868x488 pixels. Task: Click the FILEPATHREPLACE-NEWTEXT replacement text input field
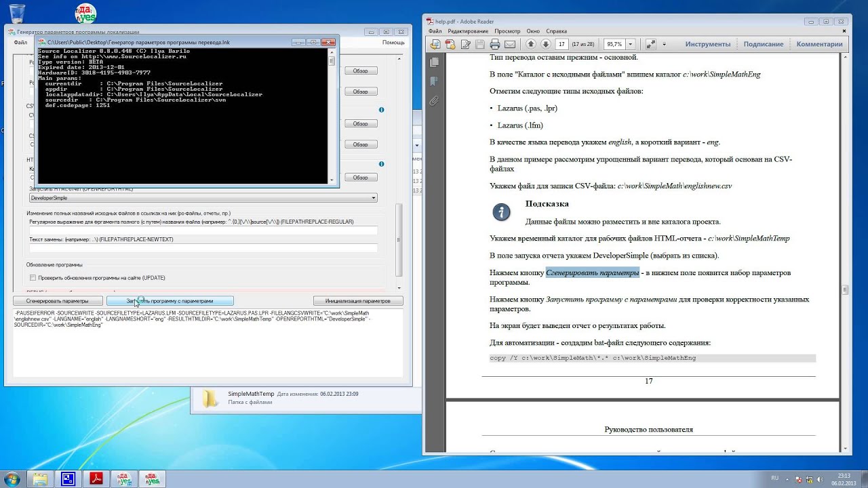[203, 248]
